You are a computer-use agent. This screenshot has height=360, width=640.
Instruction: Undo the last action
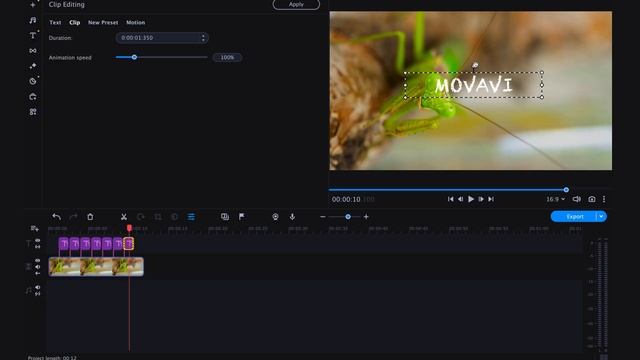(x=56, y=217)
